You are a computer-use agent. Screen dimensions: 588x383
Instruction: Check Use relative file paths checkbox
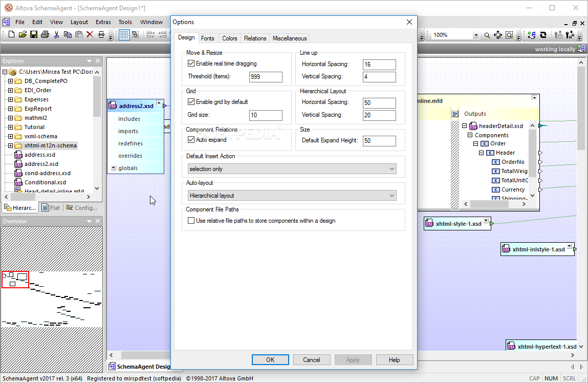[x=191, y=221]
